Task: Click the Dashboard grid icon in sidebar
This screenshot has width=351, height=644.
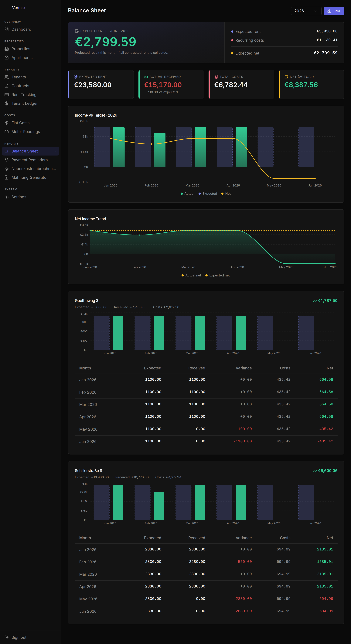Action: pos(6,29)
